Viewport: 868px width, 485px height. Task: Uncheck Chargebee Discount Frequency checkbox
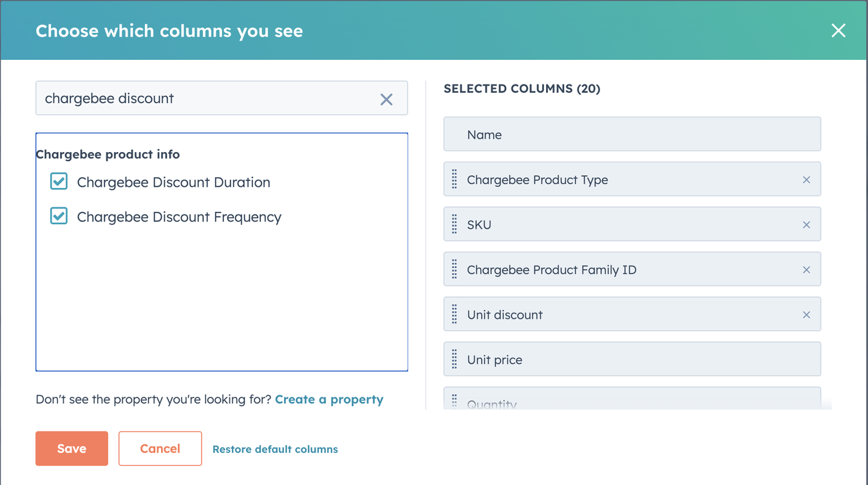coord(59,216)
